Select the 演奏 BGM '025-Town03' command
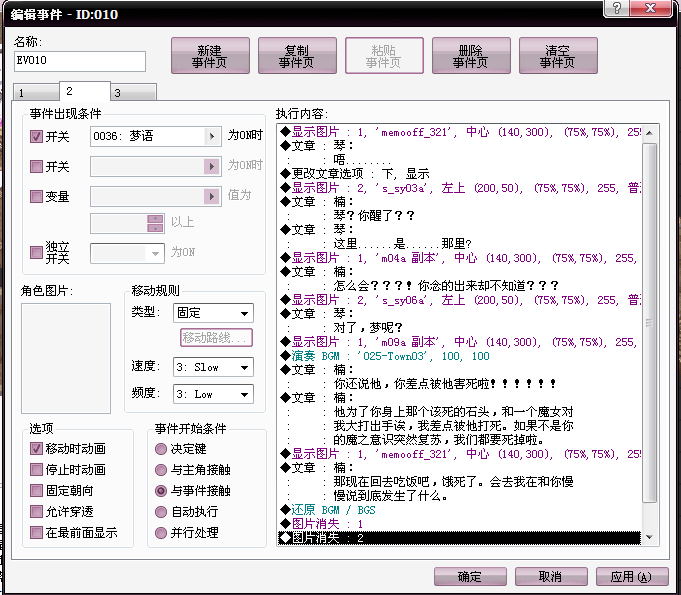Image resolution: width=681 pixels, height=595 pixels. coord(459,356)
